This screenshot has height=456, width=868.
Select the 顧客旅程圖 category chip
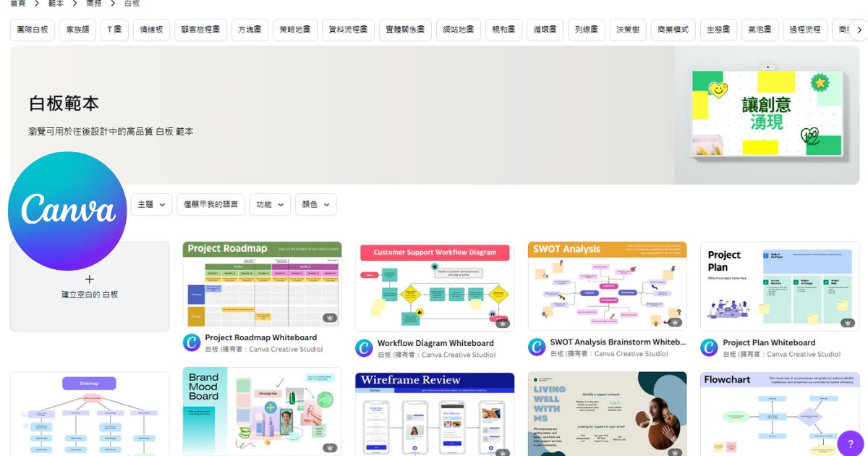(200, 30)
